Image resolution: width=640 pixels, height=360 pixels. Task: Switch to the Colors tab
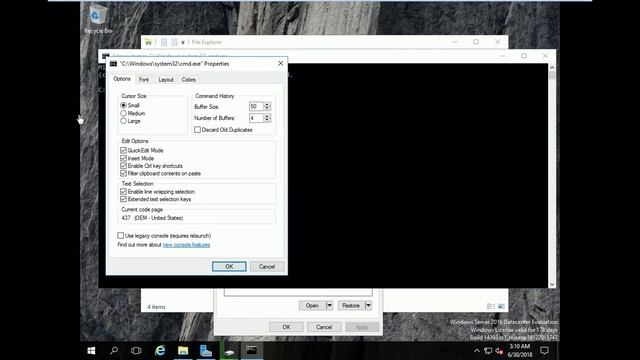[189, 80]
